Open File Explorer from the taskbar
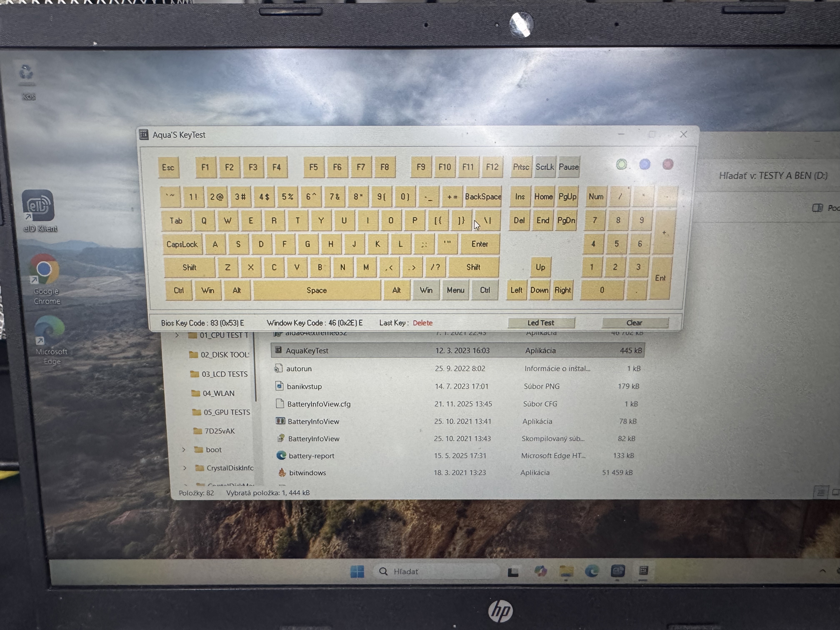The width and height of the screenshot is (840, 630). 566,571
